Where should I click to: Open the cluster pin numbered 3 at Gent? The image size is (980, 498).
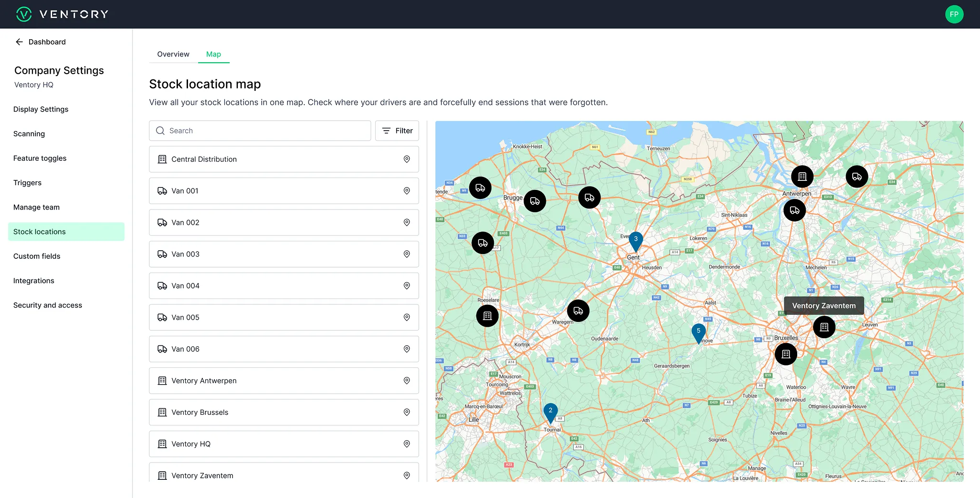click(x=635, y=241)
